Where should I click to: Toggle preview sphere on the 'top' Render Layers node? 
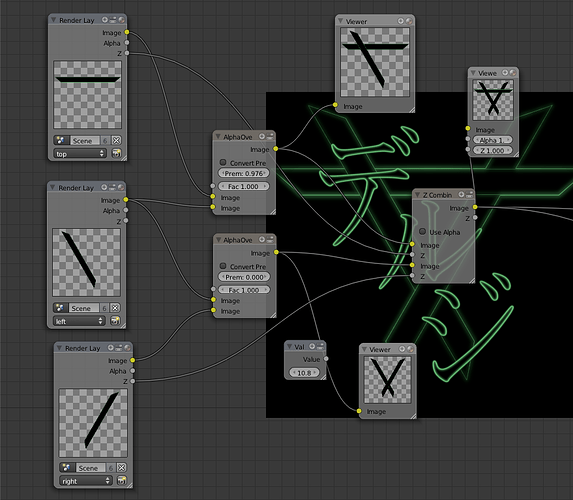121,20
